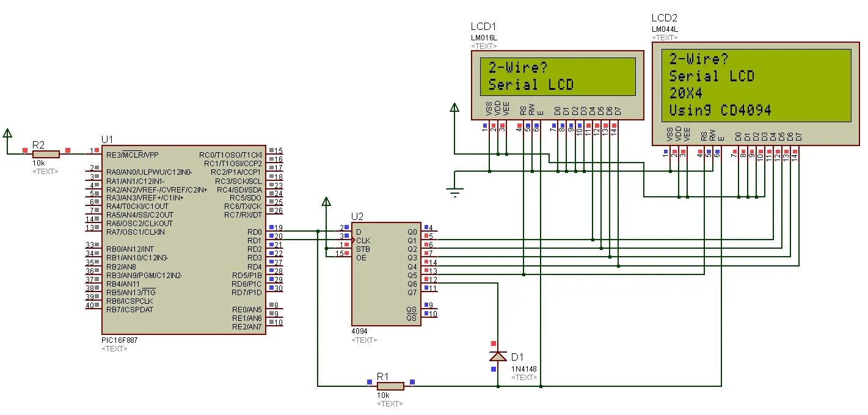Click the 4094 part value label
The image size is (868, 415).
point(360,331)
